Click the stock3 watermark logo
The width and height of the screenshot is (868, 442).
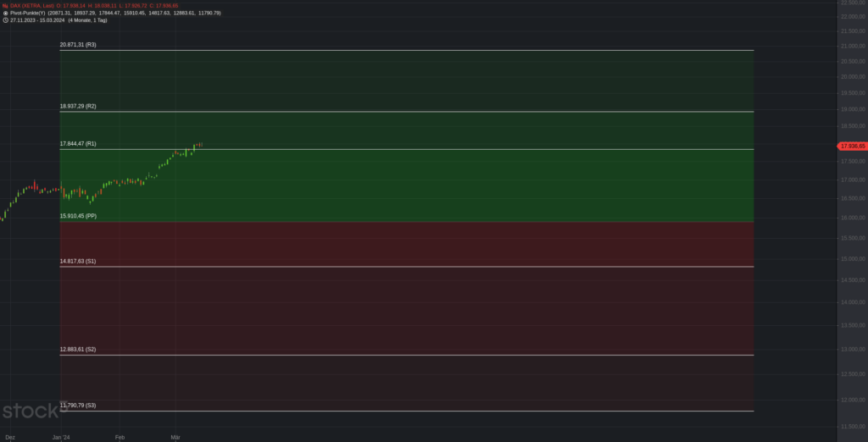click(32, 412)
